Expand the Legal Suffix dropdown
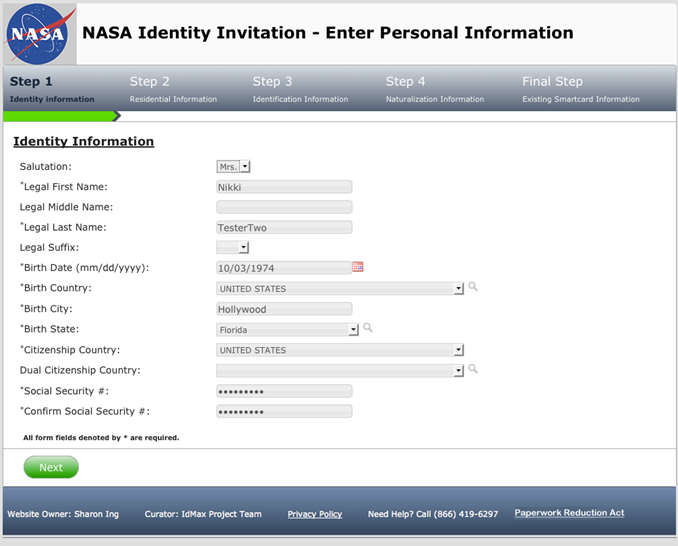This screenshot has height=546, width=678. [244, 248]
